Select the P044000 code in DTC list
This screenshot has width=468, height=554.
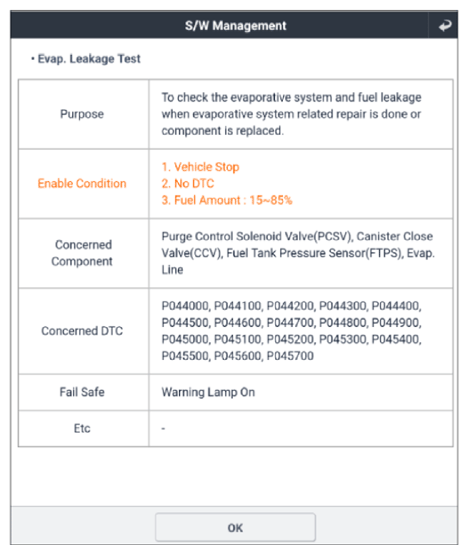186,306
